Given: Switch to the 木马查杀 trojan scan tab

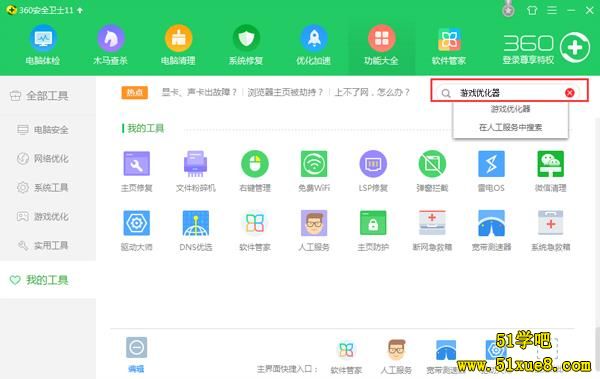Looking at the screenshot, I should [x=111, y=45].
